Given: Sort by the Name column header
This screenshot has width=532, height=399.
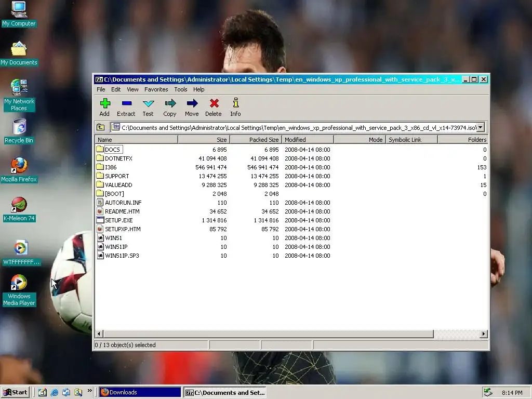Looking at the screenshot, I should pos(137,139).
